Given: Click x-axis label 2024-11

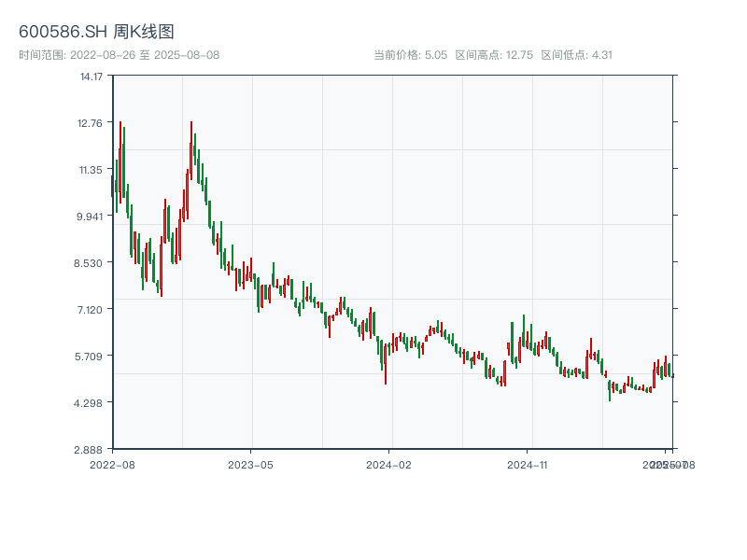Looking at the screenshot, I should pos(527,465).
